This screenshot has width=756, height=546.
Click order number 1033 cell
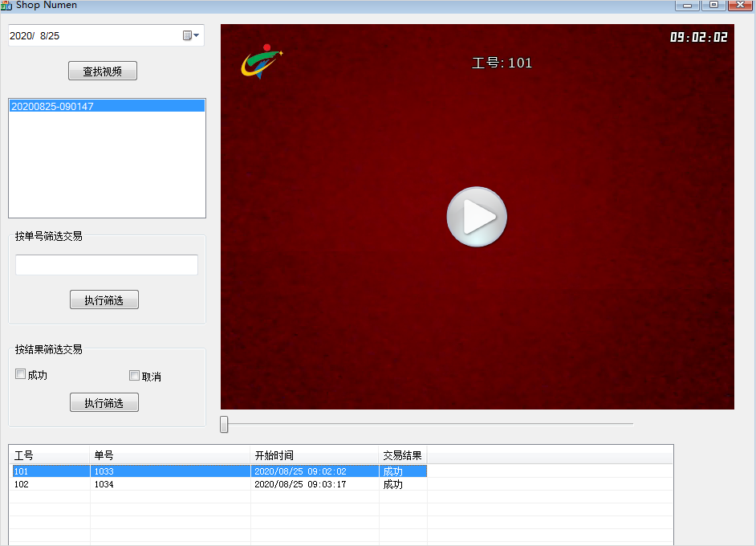tap(170, 471)
